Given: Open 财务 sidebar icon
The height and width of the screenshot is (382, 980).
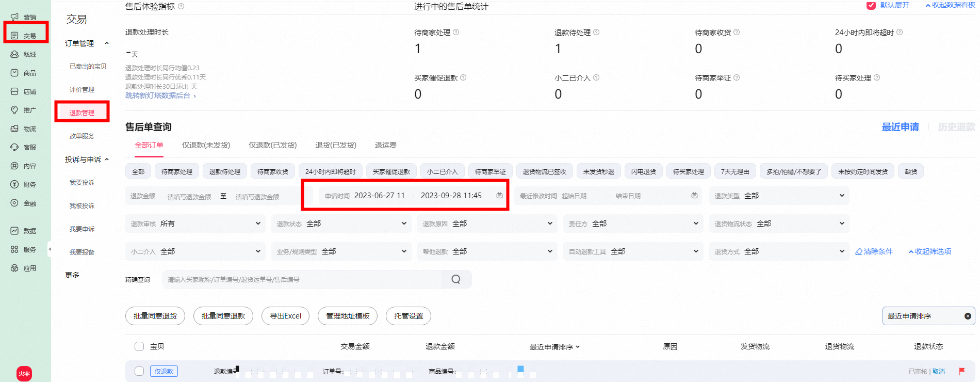Looking at the screenshot, I should coord(14,184).
